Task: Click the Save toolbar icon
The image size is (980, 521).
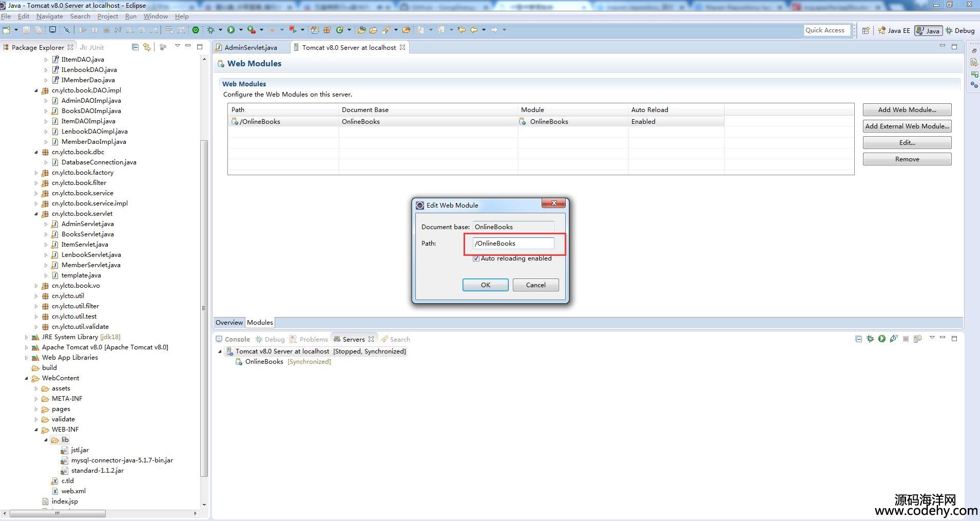Action: (26, 30)
